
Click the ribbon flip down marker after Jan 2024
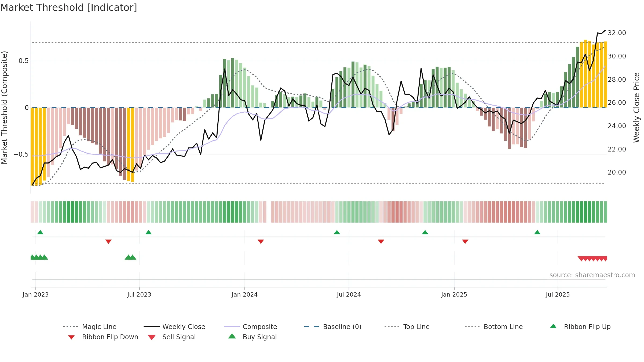pos(261,242)
